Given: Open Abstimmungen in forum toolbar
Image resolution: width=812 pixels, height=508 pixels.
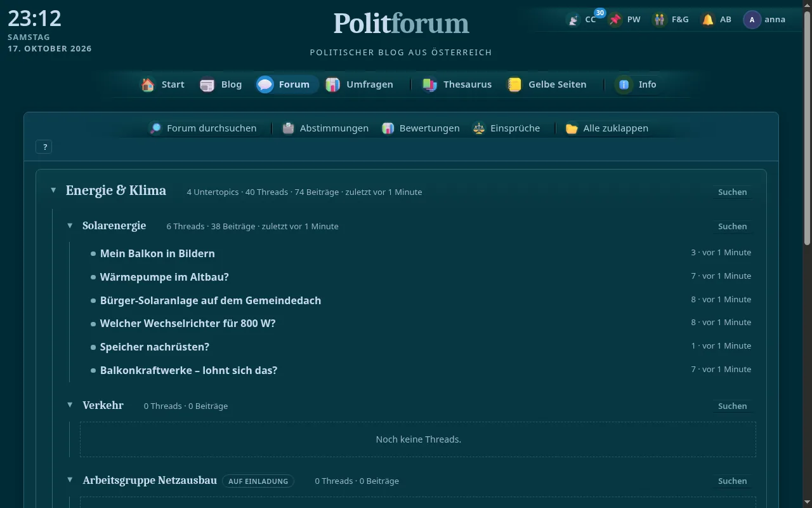Looking at the screenshot, I should coord(326,128).
